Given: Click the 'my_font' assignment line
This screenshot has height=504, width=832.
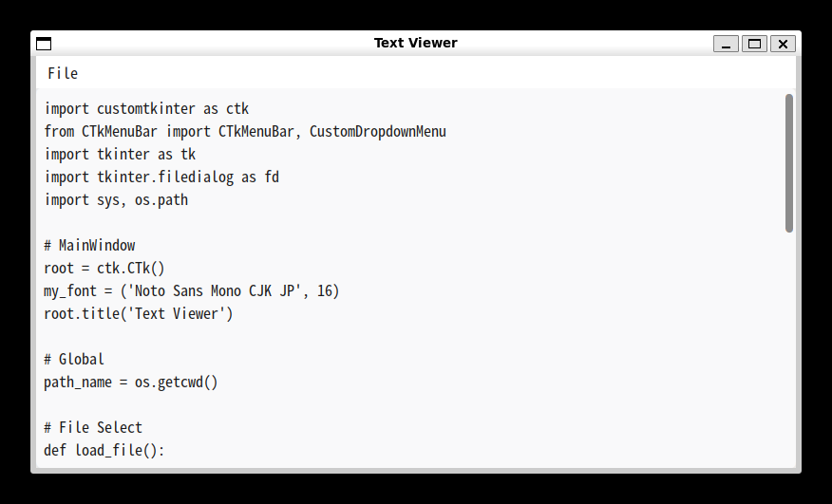Looking at the screenshot, I should (x=192, y=291).
